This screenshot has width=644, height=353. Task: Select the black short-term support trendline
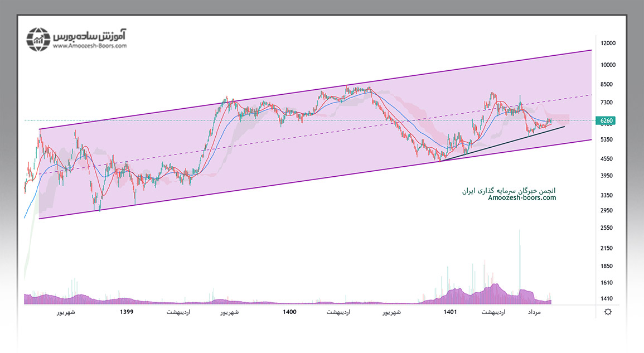tap(502, 143)
